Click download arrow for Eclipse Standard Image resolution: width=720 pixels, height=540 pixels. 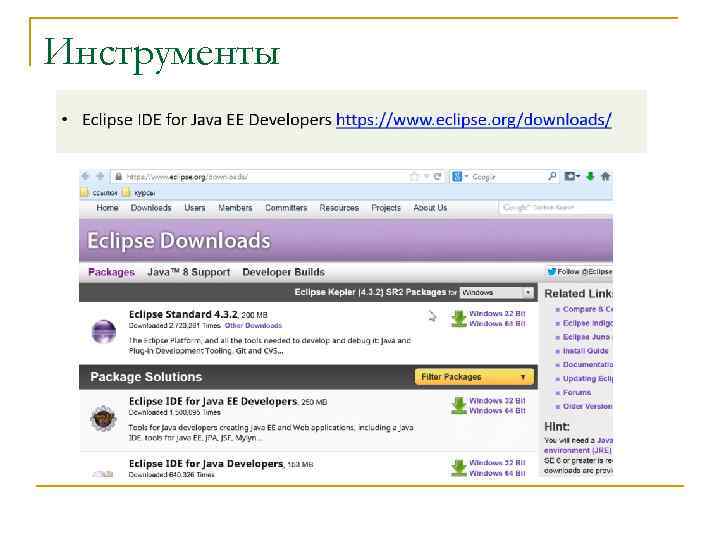coord(459,319)
